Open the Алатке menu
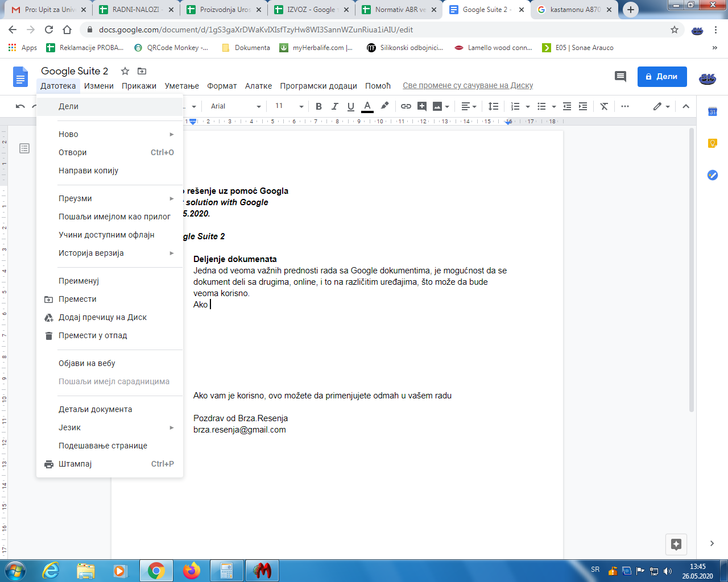The image size is (728, 582). coord(258,86)
